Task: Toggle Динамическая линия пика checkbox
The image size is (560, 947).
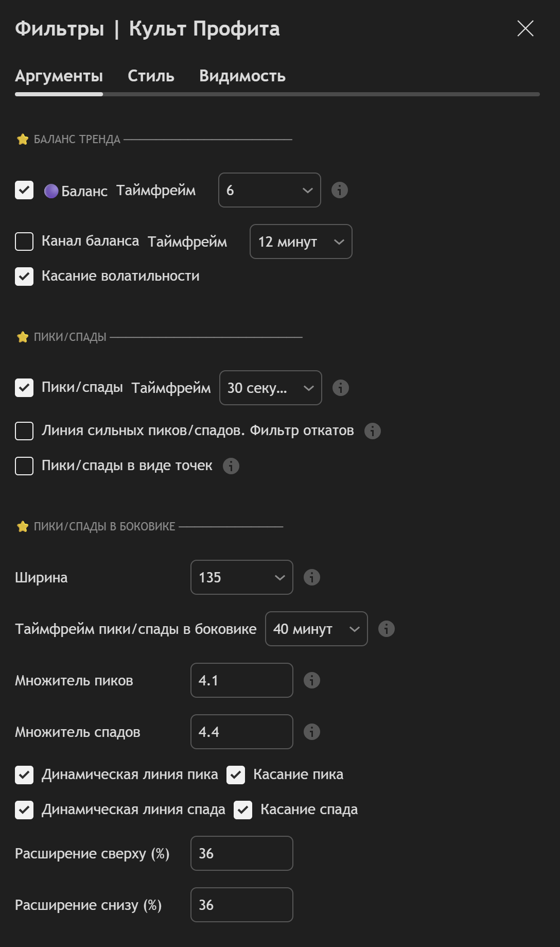Action: pyautogui.click(x=24, y=775)
